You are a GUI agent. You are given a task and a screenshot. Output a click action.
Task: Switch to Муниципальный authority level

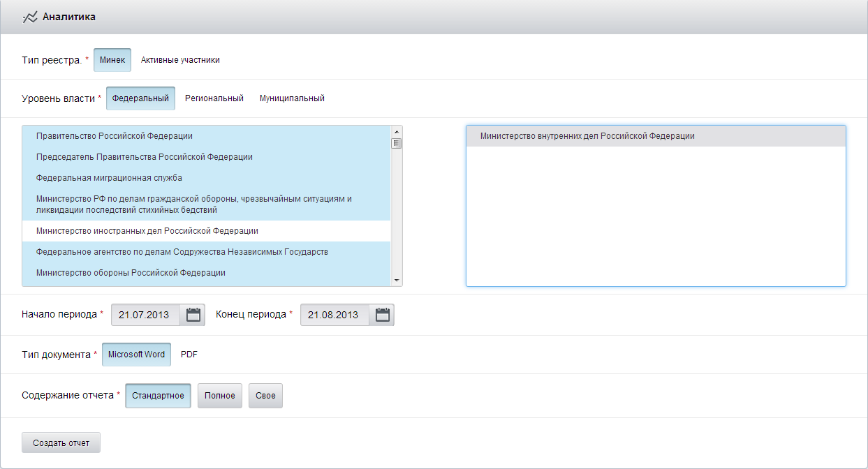292,98
